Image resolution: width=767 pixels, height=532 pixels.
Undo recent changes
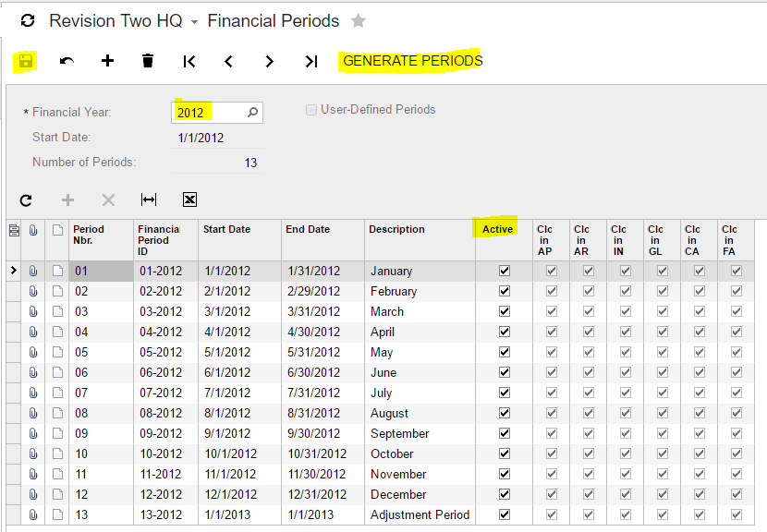click(65, 61)
